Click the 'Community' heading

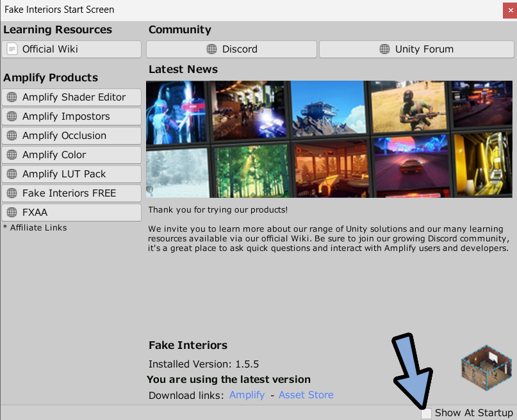pos(179,29)
